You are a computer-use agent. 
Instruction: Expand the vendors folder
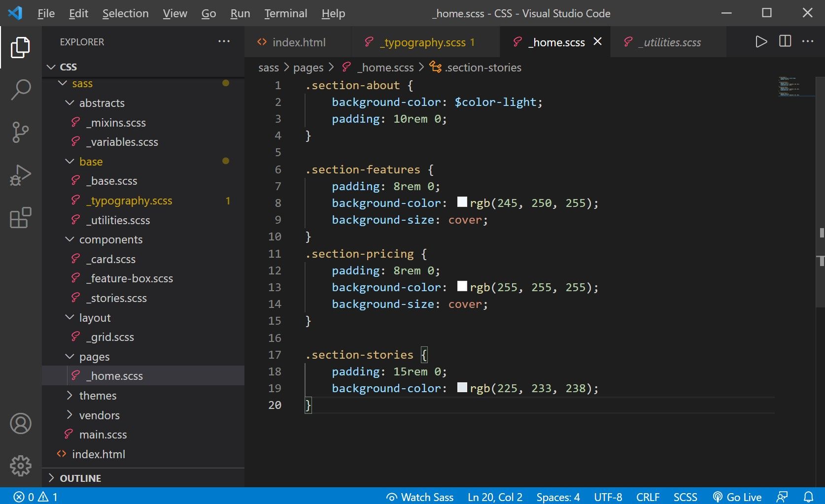click(x=69, y=415)
